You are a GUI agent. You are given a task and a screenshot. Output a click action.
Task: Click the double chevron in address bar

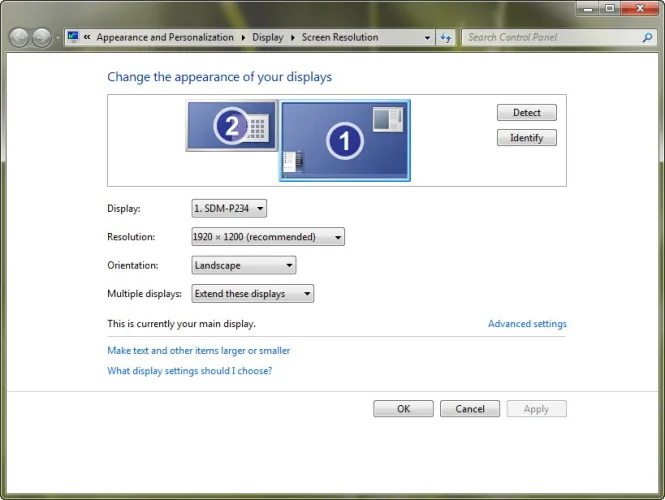pyautogui.click(x=87, y=37)
